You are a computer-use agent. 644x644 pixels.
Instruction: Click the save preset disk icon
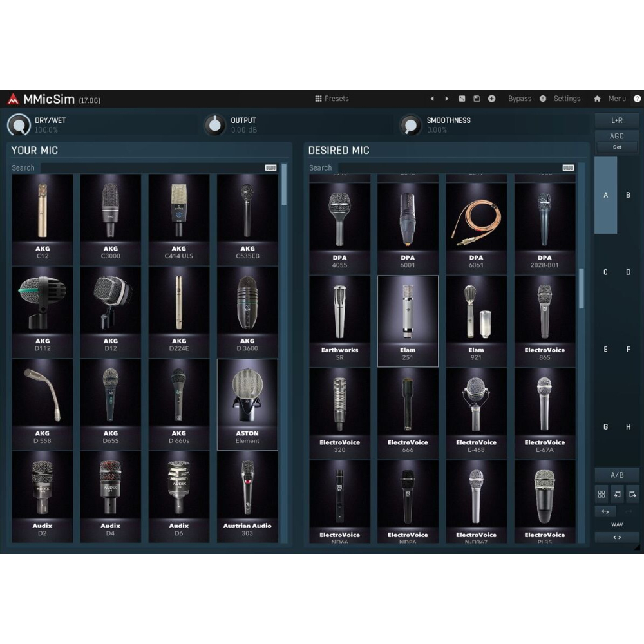coord(477,99)
